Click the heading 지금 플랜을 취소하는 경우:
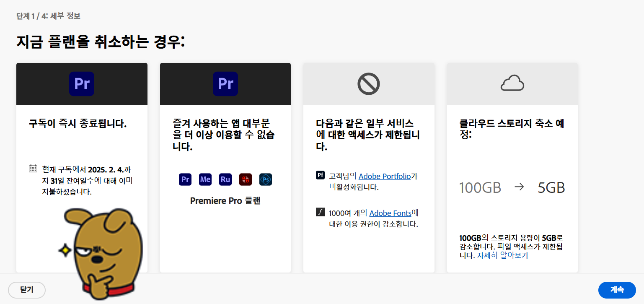 101,42
